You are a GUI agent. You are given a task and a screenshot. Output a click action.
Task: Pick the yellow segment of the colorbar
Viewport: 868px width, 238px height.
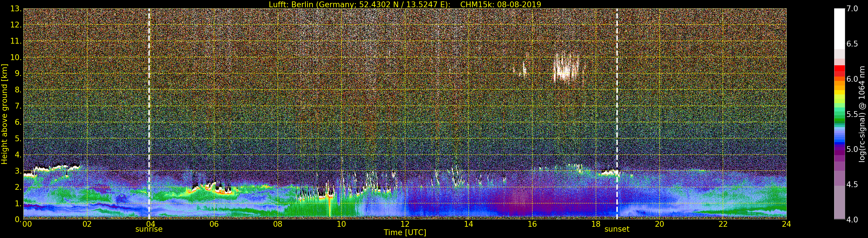(839, 92)
